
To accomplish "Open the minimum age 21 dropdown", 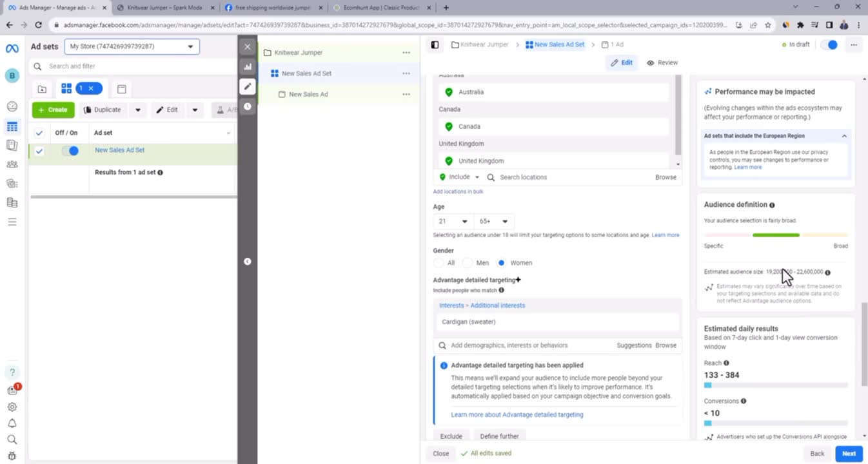I will pos(453,221).
